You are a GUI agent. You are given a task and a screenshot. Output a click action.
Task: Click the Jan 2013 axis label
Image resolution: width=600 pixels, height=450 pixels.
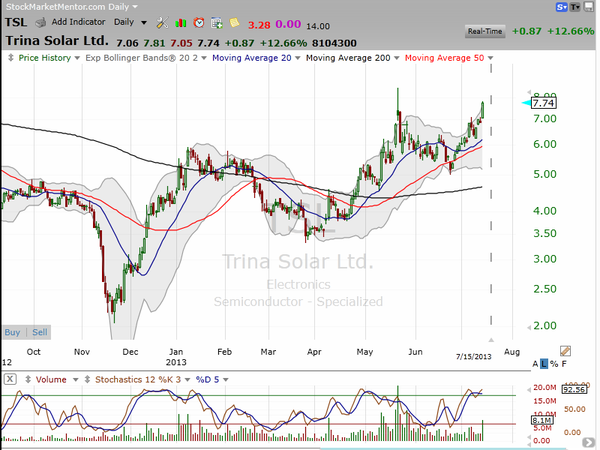176,357
